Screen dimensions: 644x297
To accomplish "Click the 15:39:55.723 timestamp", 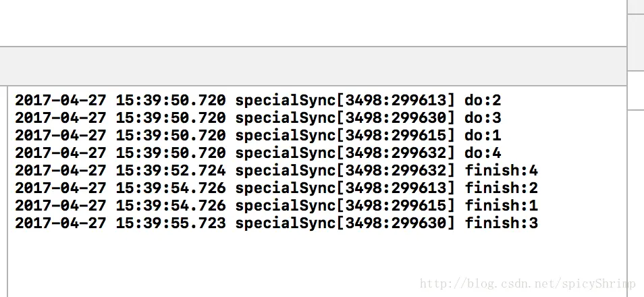I will point(171,223).
